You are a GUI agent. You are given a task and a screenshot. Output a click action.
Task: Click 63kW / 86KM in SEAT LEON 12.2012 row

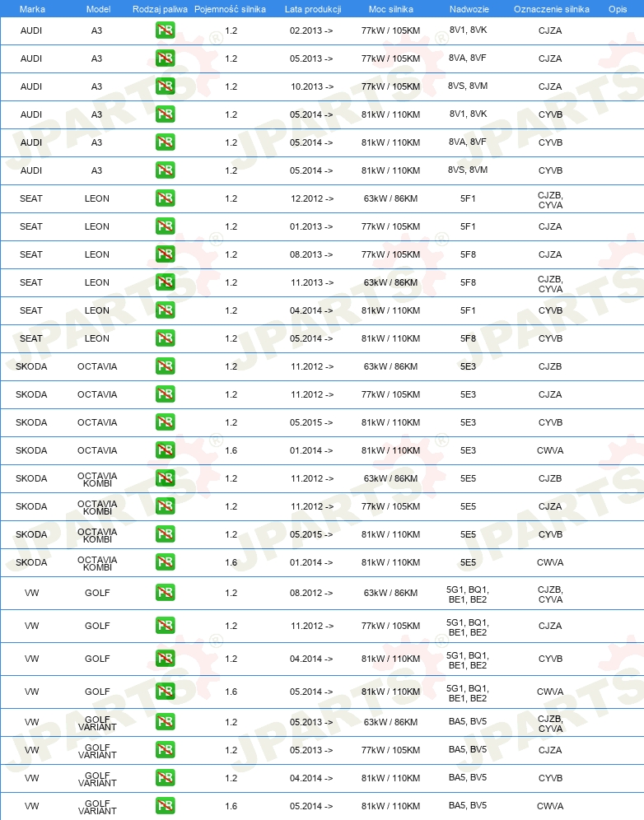[390, 198]
